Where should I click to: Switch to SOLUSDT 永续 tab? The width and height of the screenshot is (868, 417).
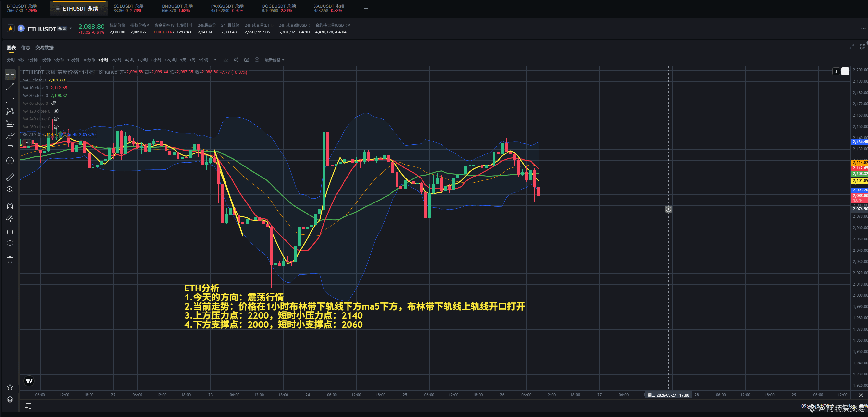pos(128,8)
